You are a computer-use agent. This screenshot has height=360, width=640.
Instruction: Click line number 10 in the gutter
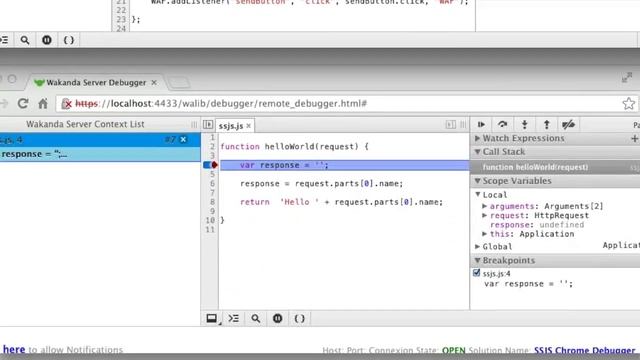click(x=210, y=220)
